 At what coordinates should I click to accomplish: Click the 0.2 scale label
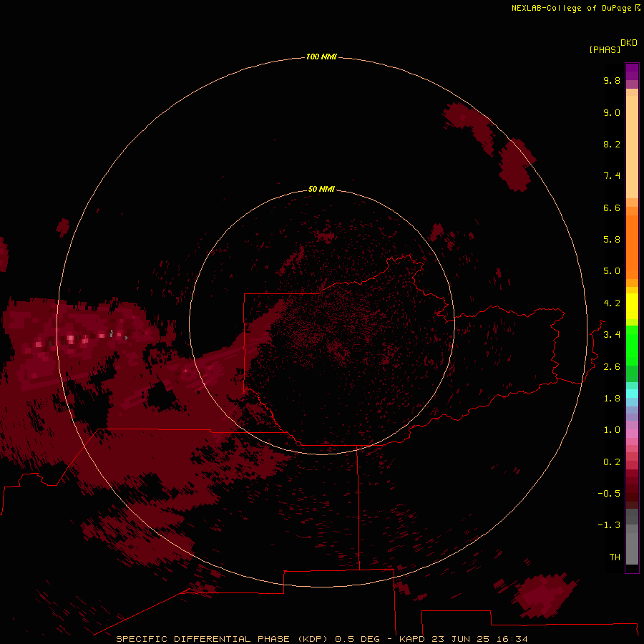tap(612, 462)
